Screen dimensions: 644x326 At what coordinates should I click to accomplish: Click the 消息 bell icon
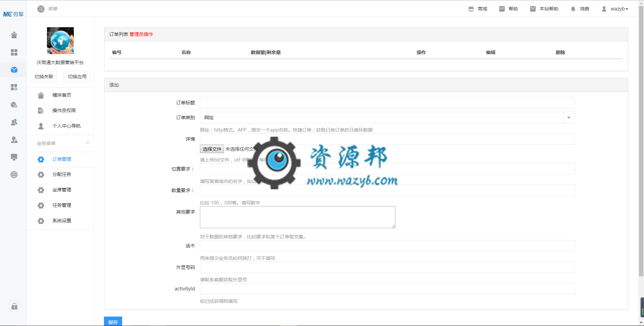pyautogui.click(x=573, y=9)
